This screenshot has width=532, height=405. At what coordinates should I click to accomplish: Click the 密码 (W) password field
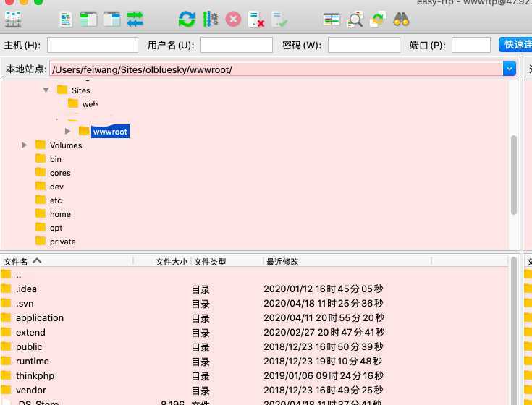363,45
